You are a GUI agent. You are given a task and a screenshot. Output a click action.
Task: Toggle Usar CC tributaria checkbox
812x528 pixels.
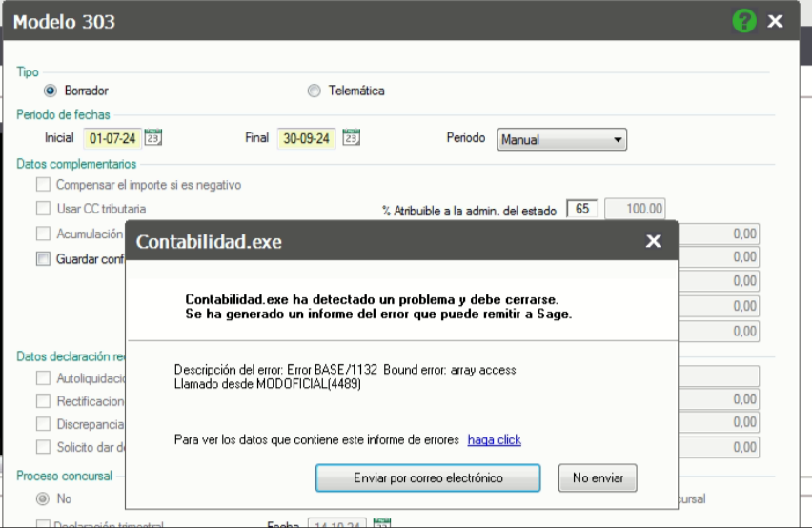(x=44, y=208)
